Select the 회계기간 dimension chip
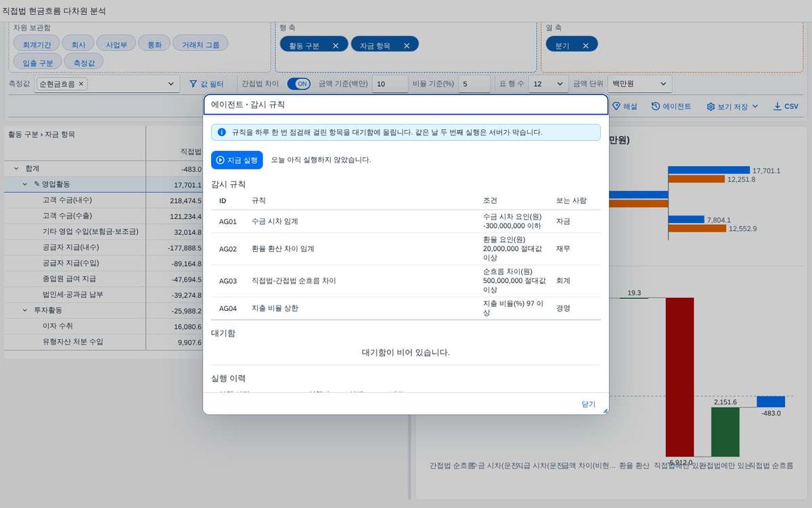Viewport: 812px width, 508px height. point(37,45)
